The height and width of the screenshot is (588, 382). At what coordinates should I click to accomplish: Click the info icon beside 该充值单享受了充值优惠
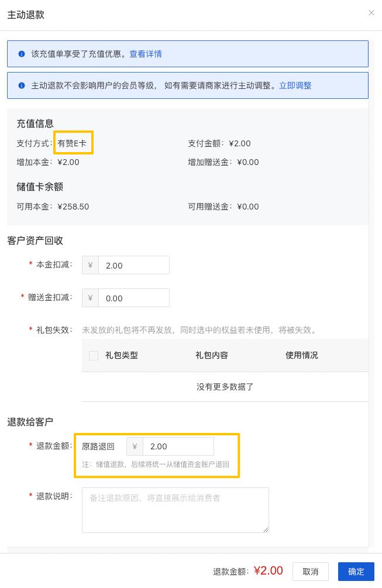tap(22, 54)
